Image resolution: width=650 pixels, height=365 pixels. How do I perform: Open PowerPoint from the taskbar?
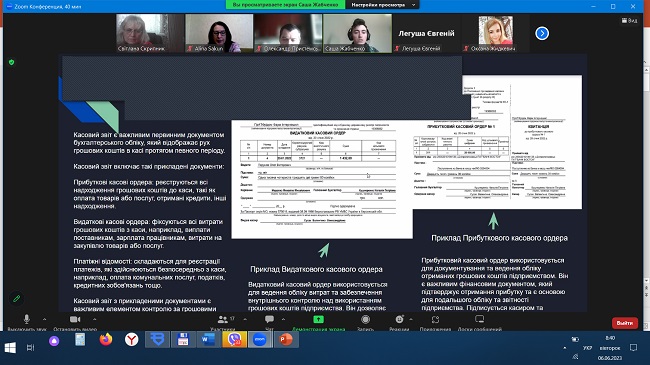coord(286,340)
